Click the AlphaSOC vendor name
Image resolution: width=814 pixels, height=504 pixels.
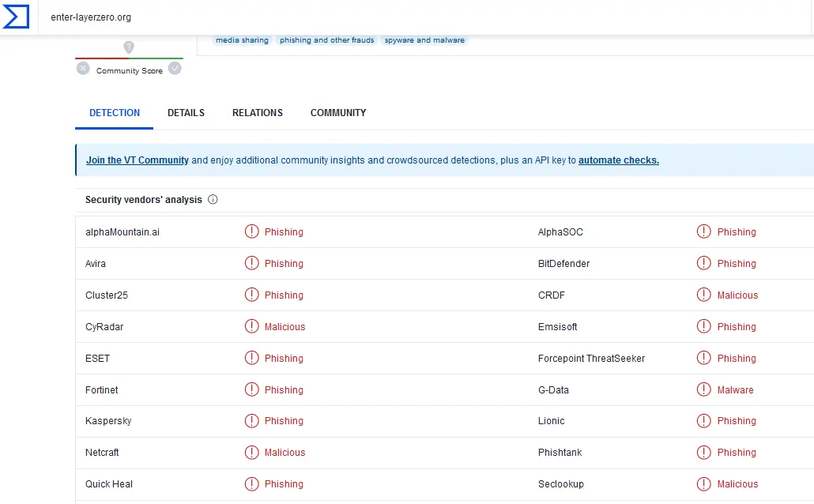coord(560,232)
